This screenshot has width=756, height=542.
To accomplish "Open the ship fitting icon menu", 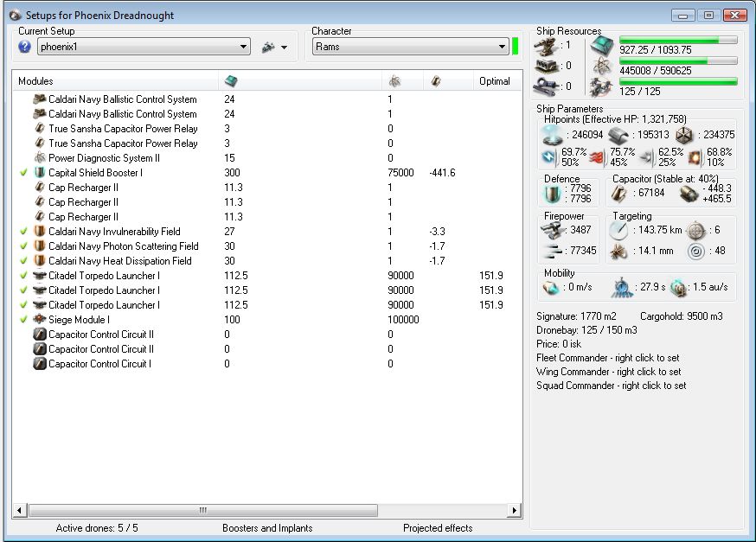I will (274, 48).
